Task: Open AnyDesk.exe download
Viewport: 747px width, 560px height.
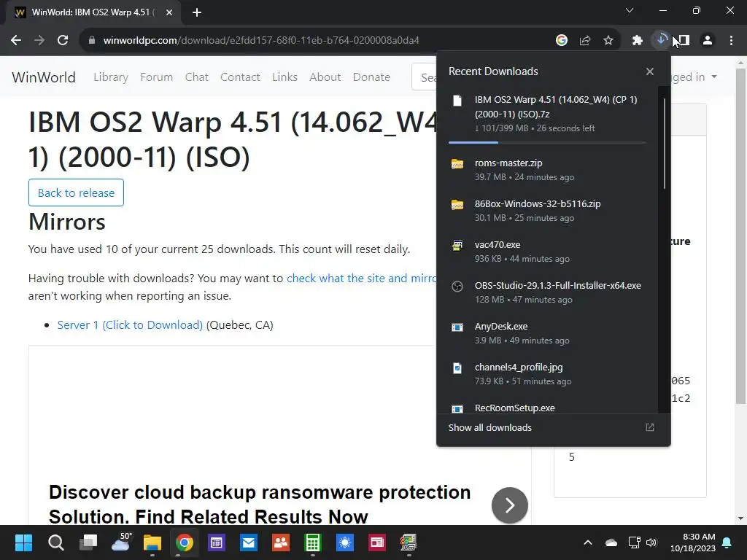Action: (x=547, y=333)
